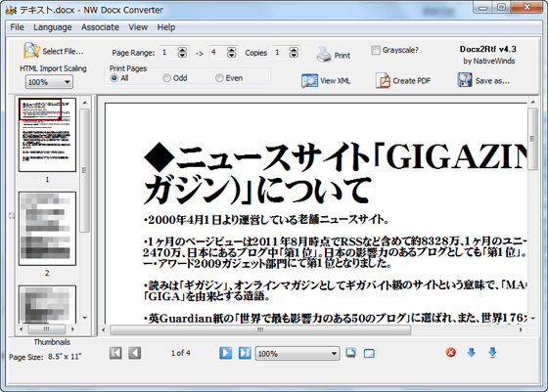Open the bottom zoom level dropdown

pyautogui.click(x=297, y=354)
